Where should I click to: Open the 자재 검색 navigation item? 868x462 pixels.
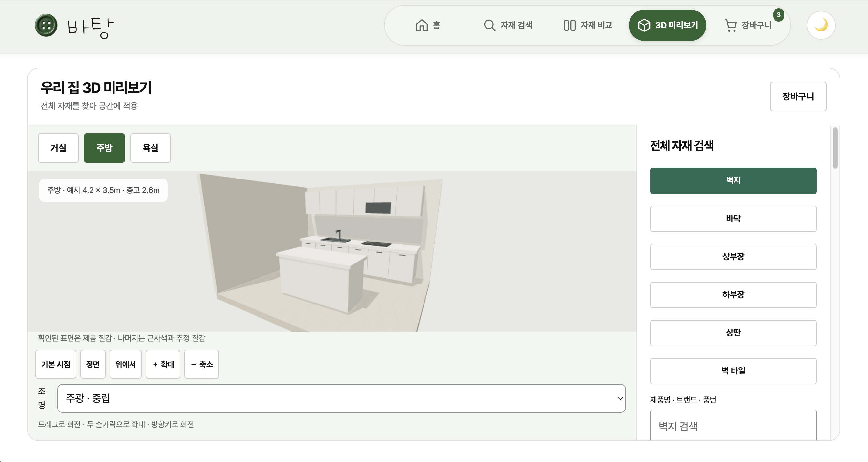click(x=508, y=25)
